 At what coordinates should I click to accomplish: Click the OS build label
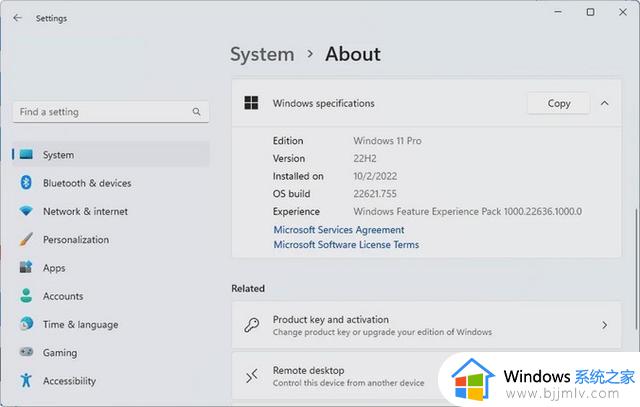coord(291,193)
